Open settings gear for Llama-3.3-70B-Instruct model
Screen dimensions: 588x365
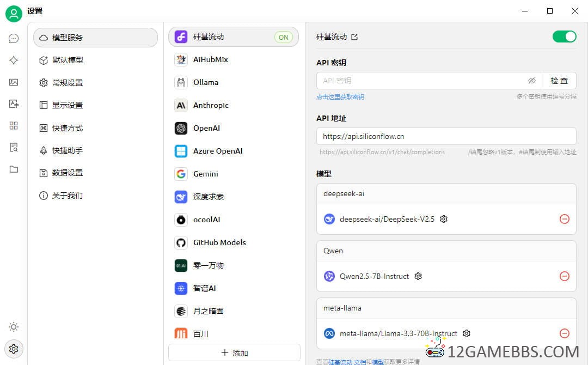click(467, 333)
